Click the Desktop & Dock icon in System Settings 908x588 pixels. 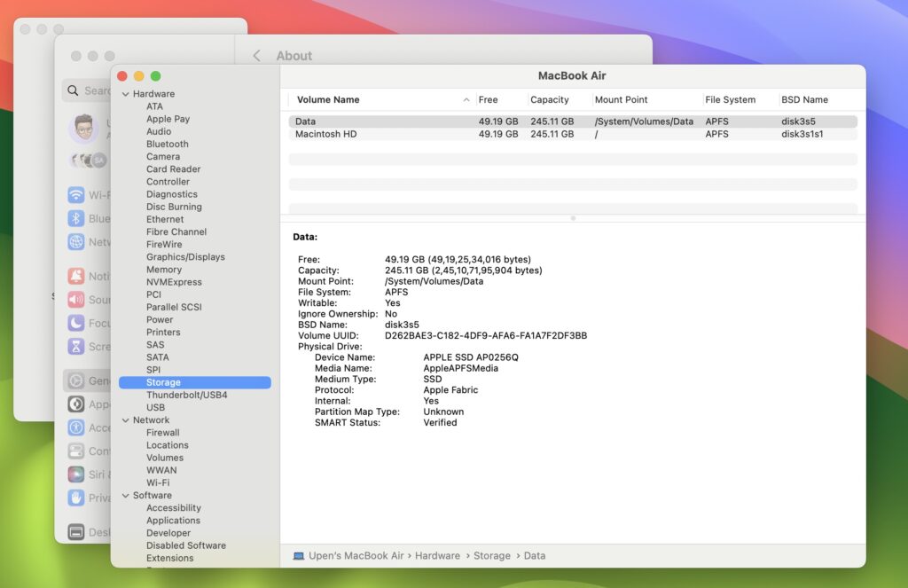76,532
